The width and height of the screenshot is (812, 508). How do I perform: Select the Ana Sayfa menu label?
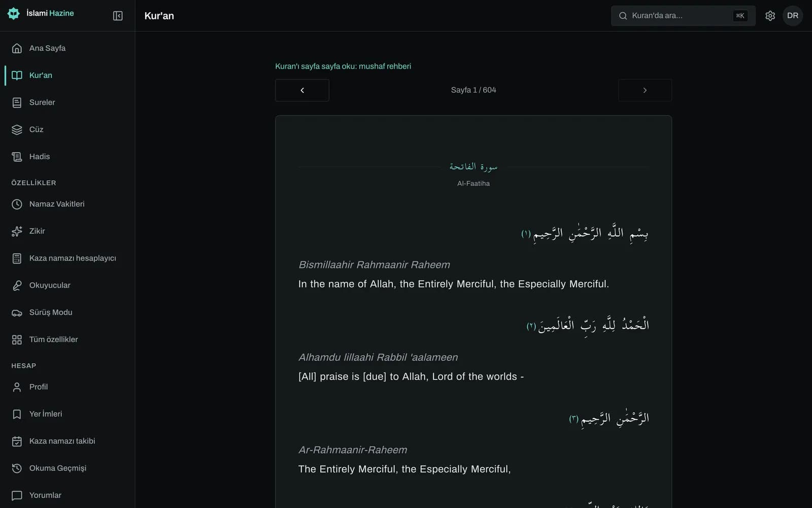tap(47, 48)
